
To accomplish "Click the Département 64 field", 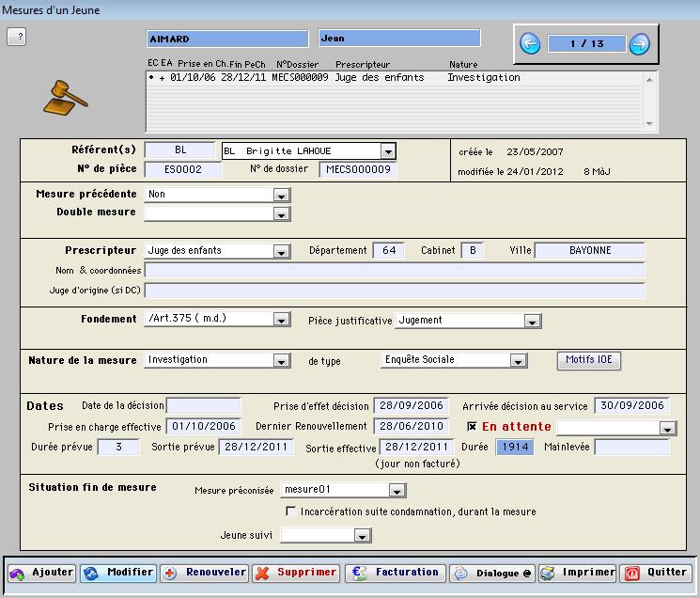I will pyautogui.click(x=389, y=250).
